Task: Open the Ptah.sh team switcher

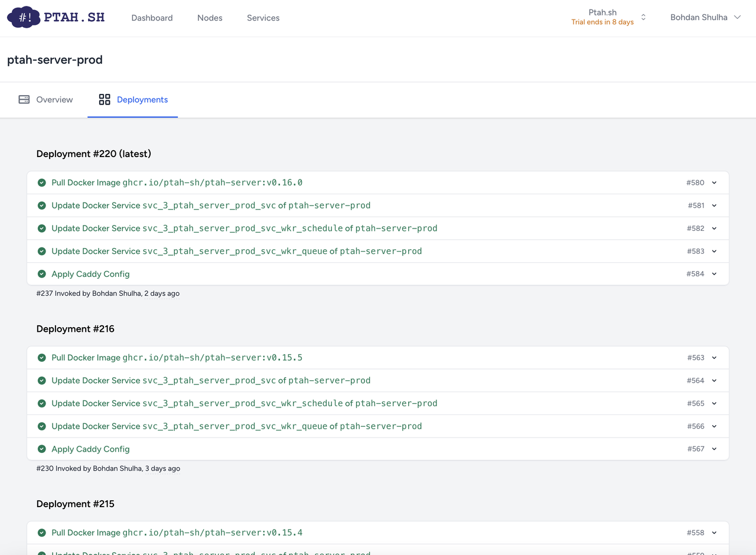Action: tap(608, 17)
